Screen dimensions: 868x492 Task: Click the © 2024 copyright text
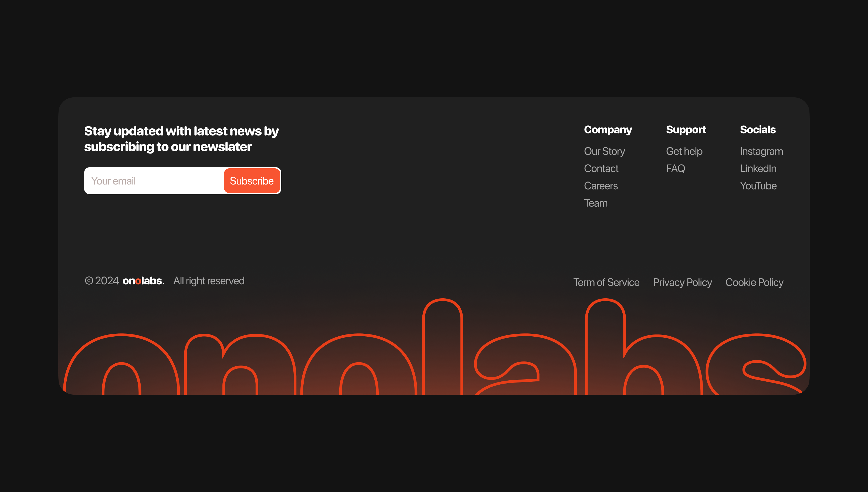click(102, 281)
